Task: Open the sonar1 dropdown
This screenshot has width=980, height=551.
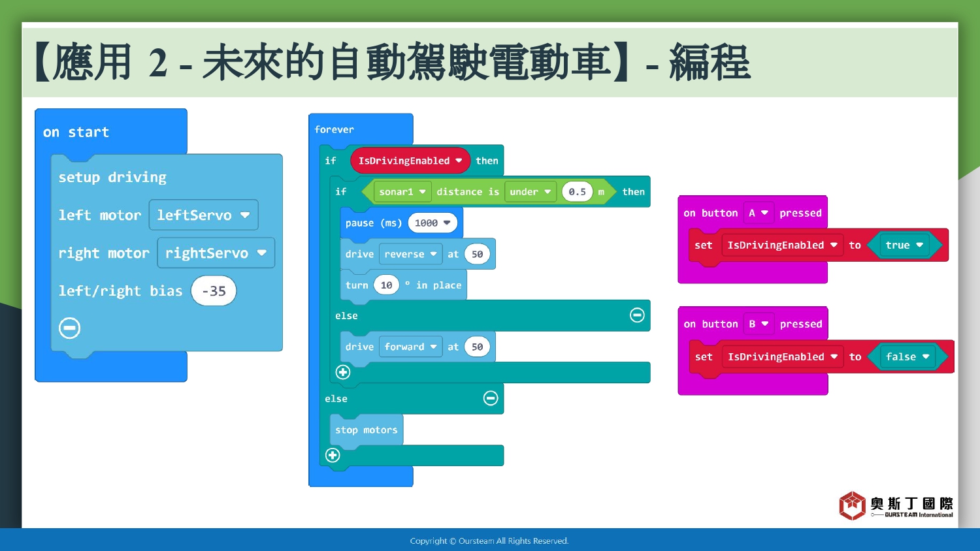Action: [x=402, y=192]
